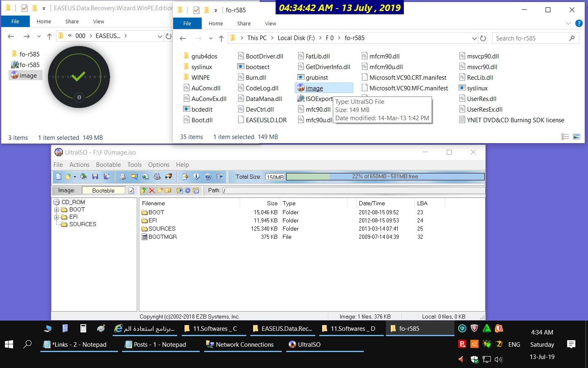Click the green Up-folder arrow icon in UltraISO
Viewport: 588px width, 368px height.
[143, 191]
